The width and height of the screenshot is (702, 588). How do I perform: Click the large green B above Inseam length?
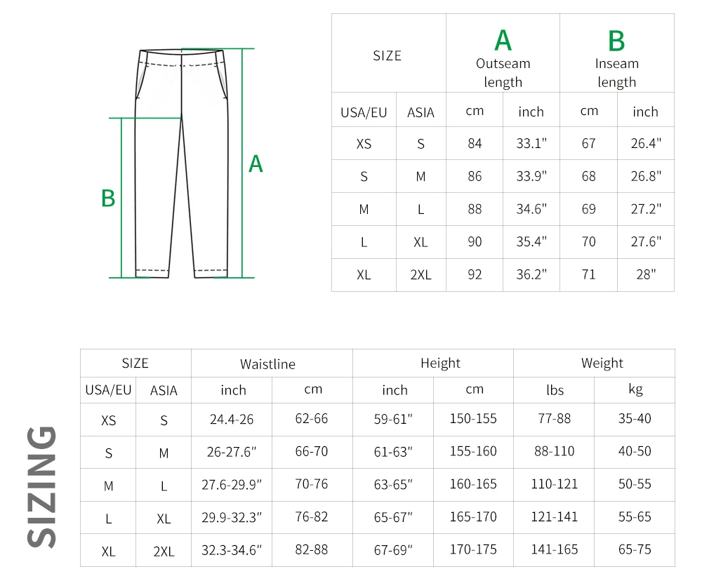click(616, 41)
